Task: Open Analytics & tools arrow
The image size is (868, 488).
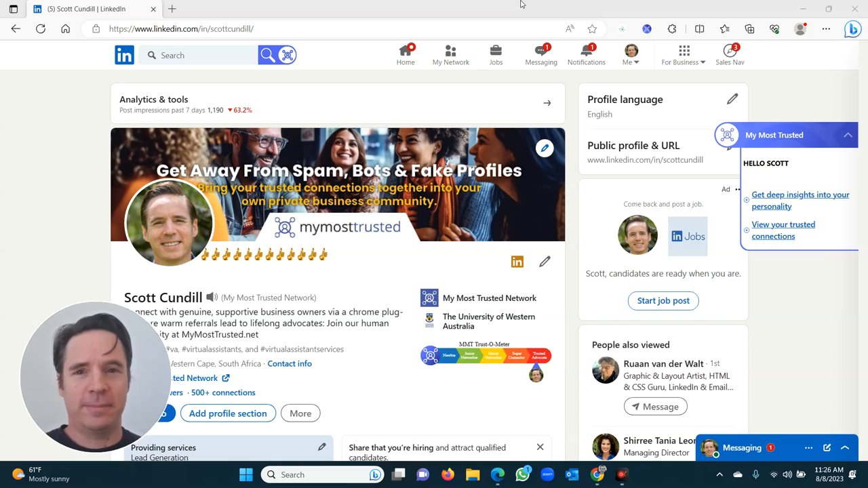Action: 547,103
